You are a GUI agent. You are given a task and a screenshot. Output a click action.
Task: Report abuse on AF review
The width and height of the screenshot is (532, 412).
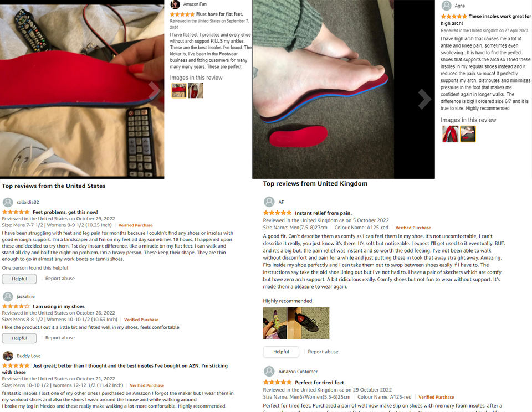pos(323,352)
